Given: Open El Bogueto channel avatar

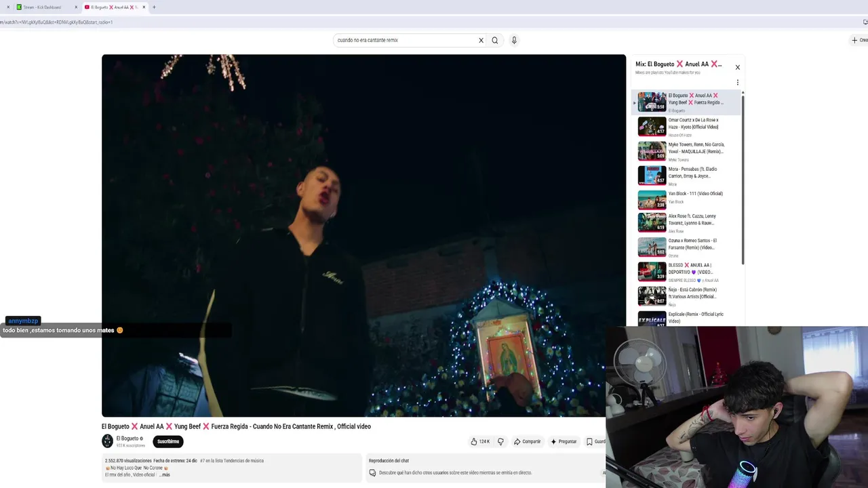Looking at the screenshot, I should click(107, 441).
